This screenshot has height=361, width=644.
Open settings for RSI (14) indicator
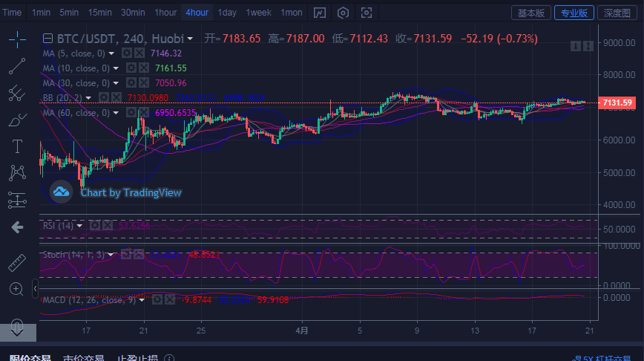click(x=95, y=225)
